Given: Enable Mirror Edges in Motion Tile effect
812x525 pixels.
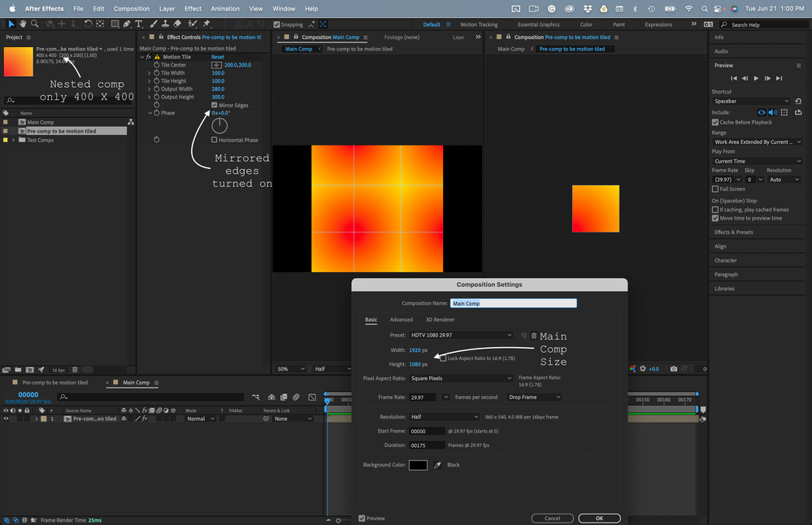Looking at the screenshot, I should [x=215, y=105].
